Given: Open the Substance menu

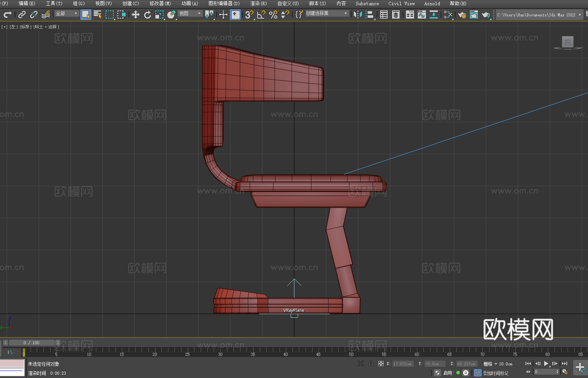Looking at the screenshot, I should pos(367,4).
